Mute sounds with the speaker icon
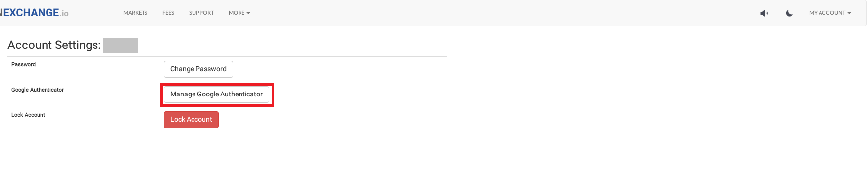The height and width of the screenshot is (190, 868). (764, 13)
